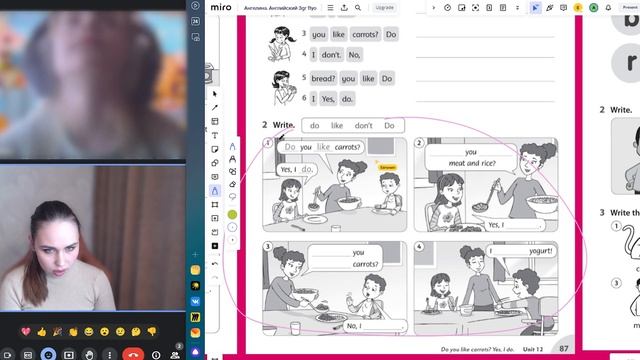Open the meeting info icon

tap(156, 355)
